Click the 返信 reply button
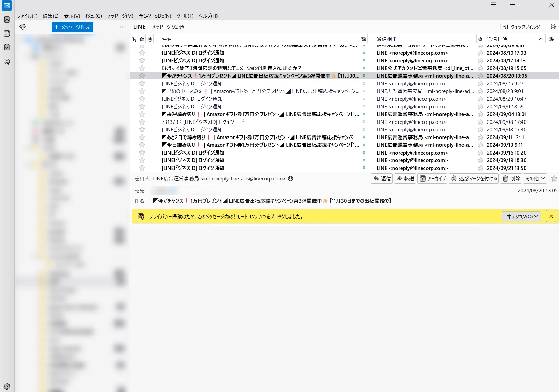This screenshot has height=392, width=559. click(382, 178)
